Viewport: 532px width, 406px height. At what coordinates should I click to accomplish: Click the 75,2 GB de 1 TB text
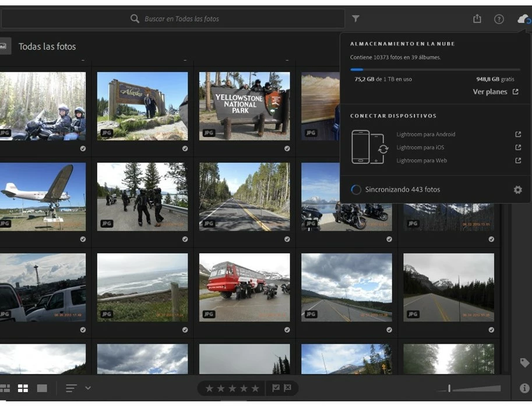coord(383,79)
